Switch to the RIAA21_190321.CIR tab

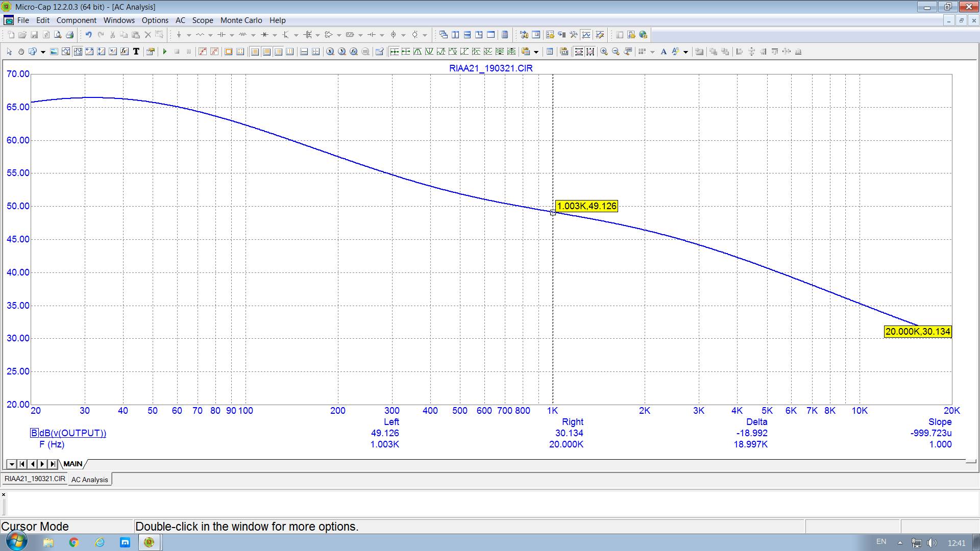tap(35, 479)
